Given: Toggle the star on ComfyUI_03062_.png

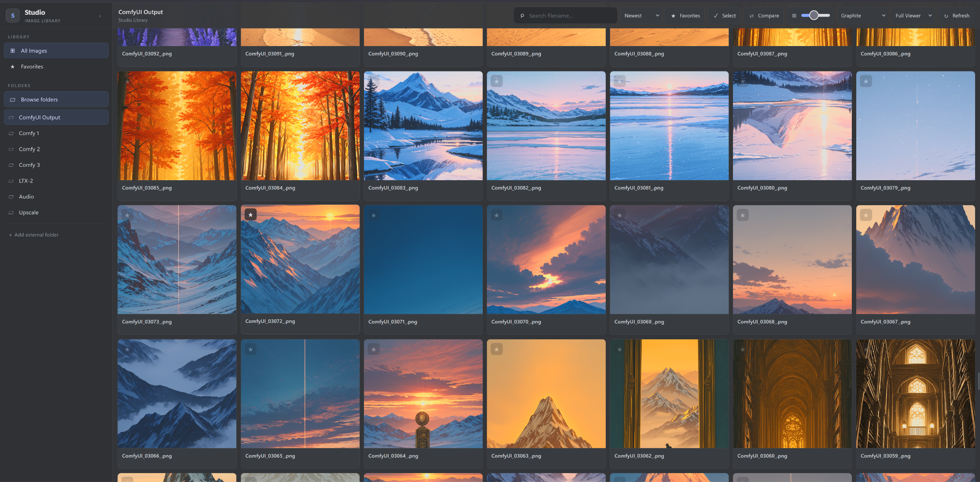Looking at the screenshot, I should pyautogui.click(x=620, y=350).
